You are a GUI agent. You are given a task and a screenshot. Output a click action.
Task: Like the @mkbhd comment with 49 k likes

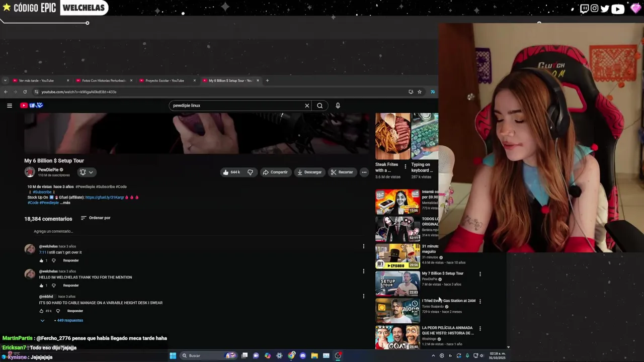coord(41,311)
